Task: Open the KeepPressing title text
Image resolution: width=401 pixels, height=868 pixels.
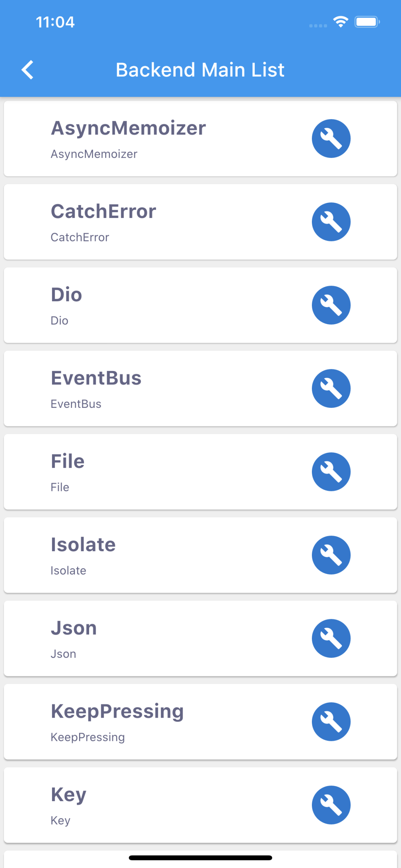Action: [117, 711]
